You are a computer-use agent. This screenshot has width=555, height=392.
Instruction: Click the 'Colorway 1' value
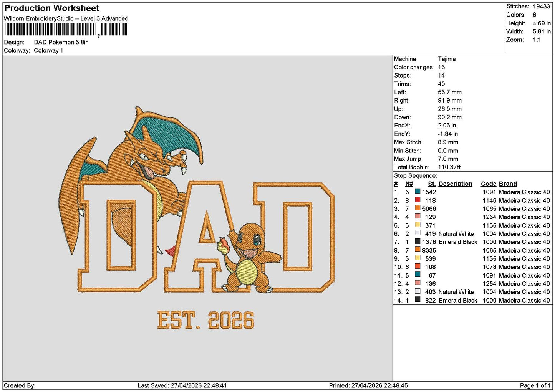[48, 51]
